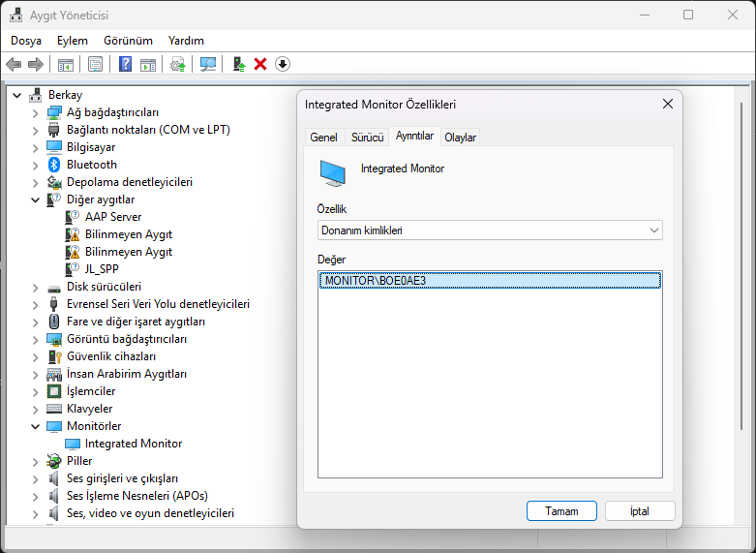This screenshot has width=756, height=553.
Task: Click the blue Help question mark icon
Action: pos(126,64)
